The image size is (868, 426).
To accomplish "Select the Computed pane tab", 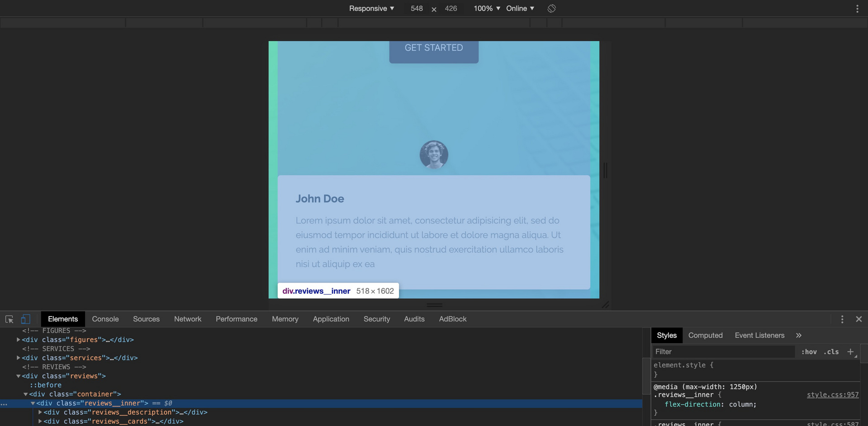I will coord(706,335).
